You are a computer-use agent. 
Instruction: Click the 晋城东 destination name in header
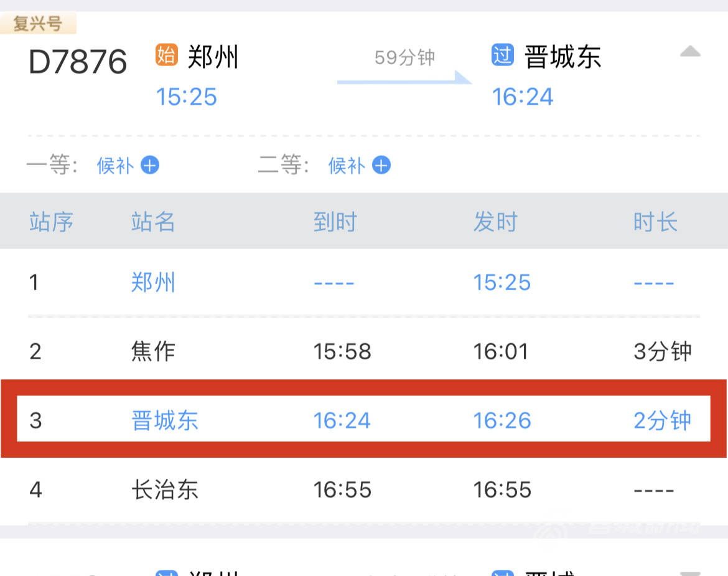pos(563,57)
